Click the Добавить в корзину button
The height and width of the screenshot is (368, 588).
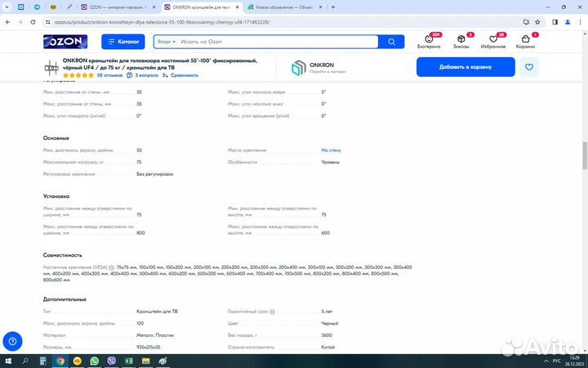[x=465, y=67]
